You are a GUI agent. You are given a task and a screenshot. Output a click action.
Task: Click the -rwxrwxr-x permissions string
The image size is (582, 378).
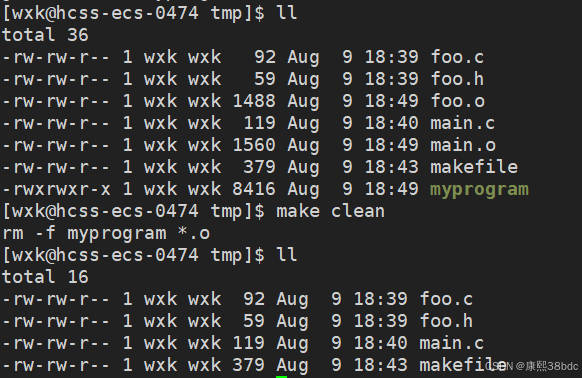pyautogui.click(x=56, y=189)
